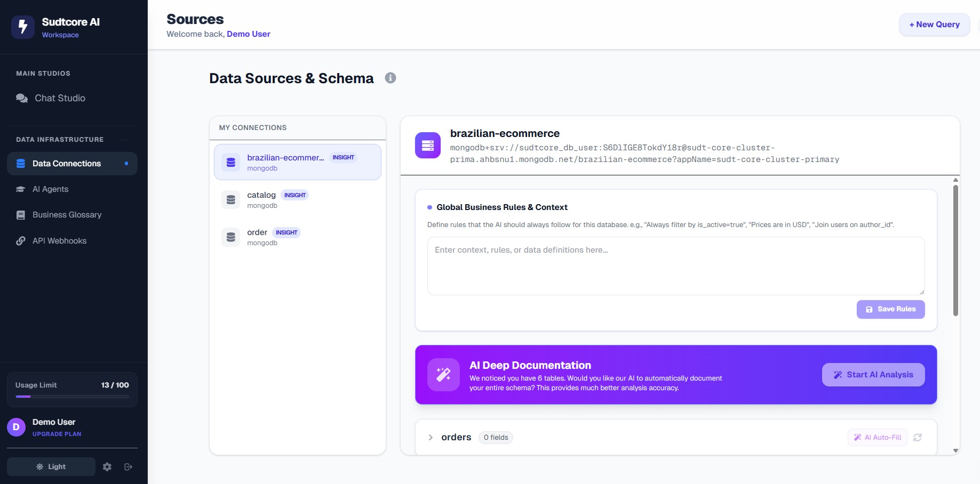Open settings via the gear icon
Viewport: 980px width, 484px height.
coord(107,467)
